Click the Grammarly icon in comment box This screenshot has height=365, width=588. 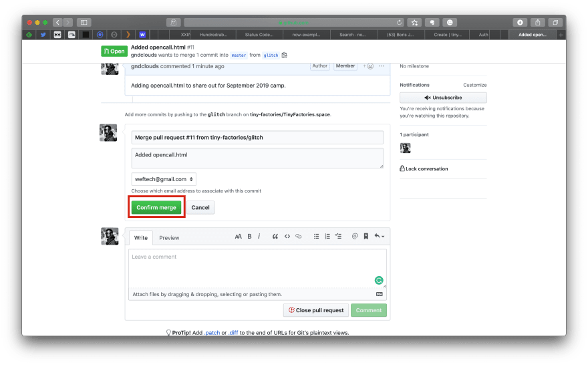pyautogui.click(x=379, y=280)
